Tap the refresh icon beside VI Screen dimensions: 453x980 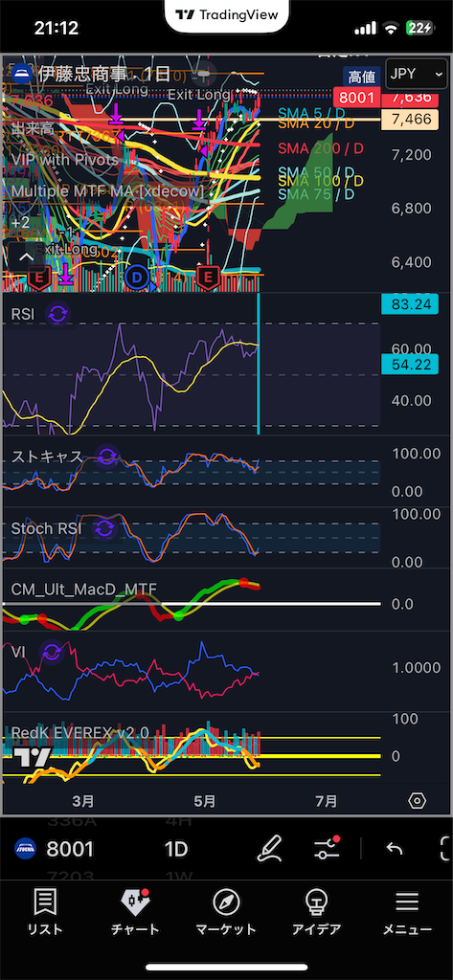coord(52,653)
